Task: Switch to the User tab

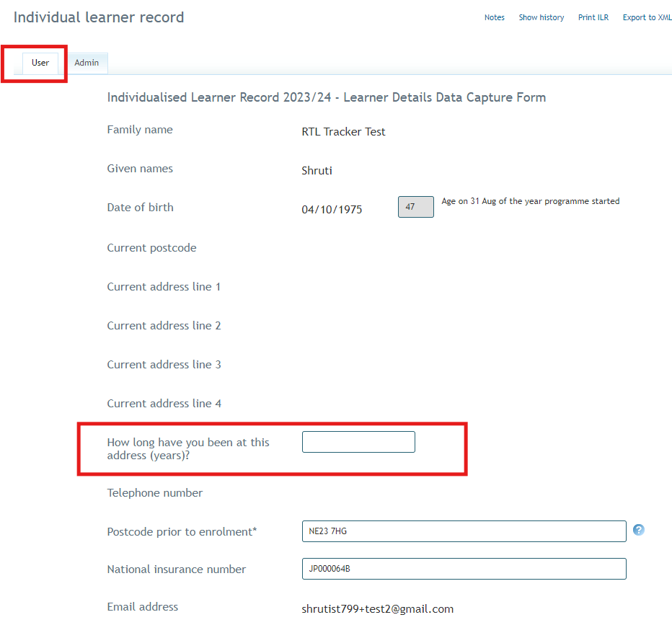Action: [x=40, y=63]
